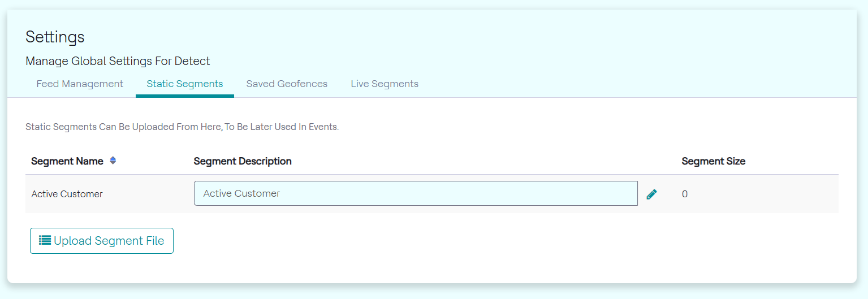Select the Static Segments tab
This screenshot has width=868, height=299.
point(184,84)
